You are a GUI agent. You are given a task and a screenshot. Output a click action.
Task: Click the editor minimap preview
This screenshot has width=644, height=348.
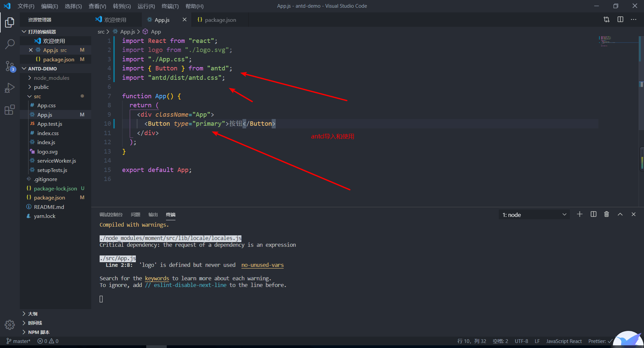pyautogui.click(x=619, y=42)
